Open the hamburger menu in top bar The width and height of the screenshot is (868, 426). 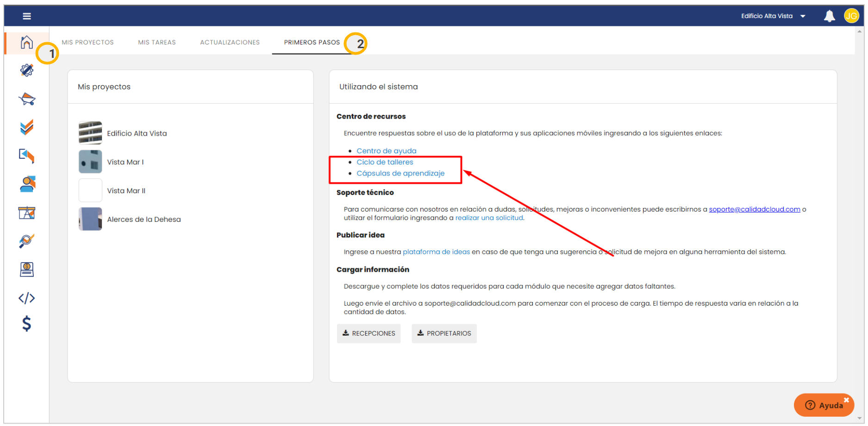pos(27,16)
